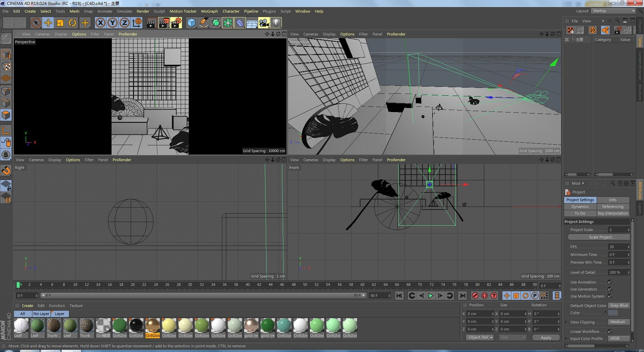
Task: Click the Auto Take orange circle icon
Action: pos(593,30)
